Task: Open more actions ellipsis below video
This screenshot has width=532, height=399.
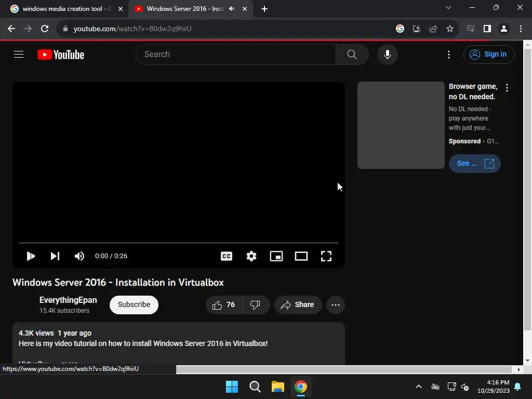Action: pyautogui.click(x=336, y=304)
